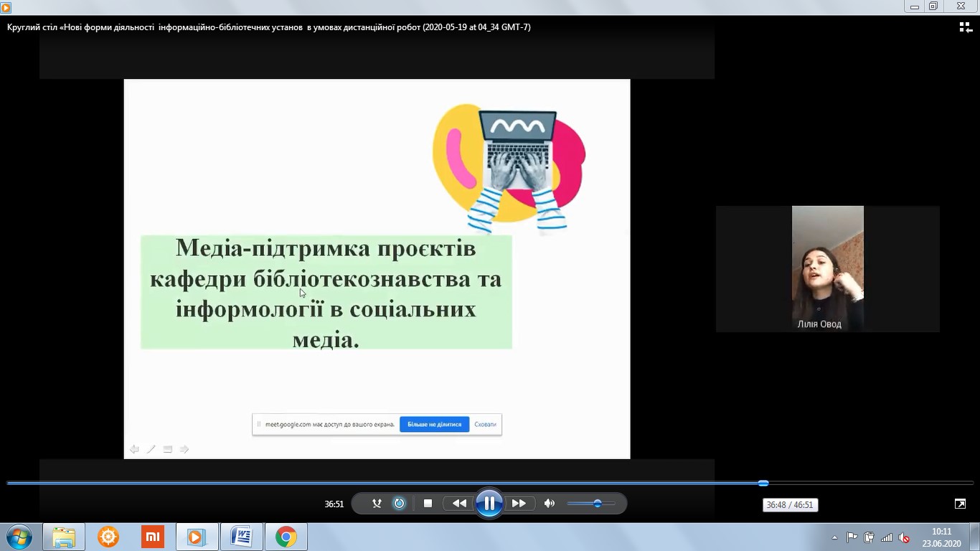Open Microsoft Word from the taskbar
Viewport: 980px width, 551px height.
point(241,537)
